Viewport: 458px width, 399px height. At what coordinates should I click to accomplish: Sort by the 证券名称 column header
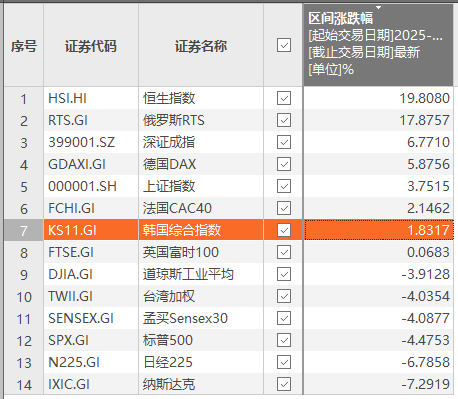coord(201,46)
